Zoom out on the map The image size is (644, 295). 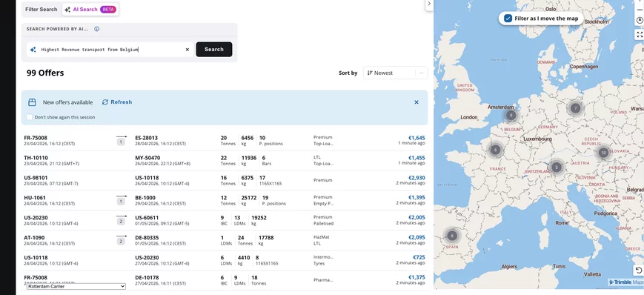pyautogui.click(x=639, y=10)
